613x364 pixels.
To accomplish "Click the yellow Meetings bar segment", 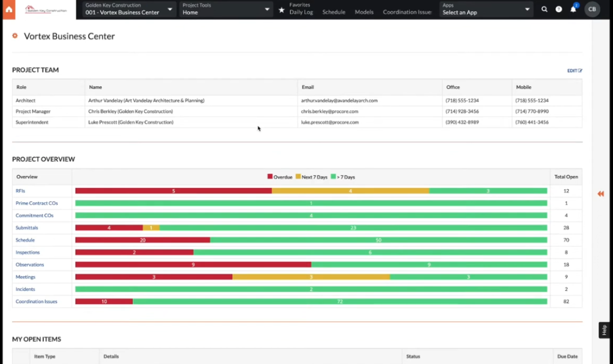I will tap(311, 277).
